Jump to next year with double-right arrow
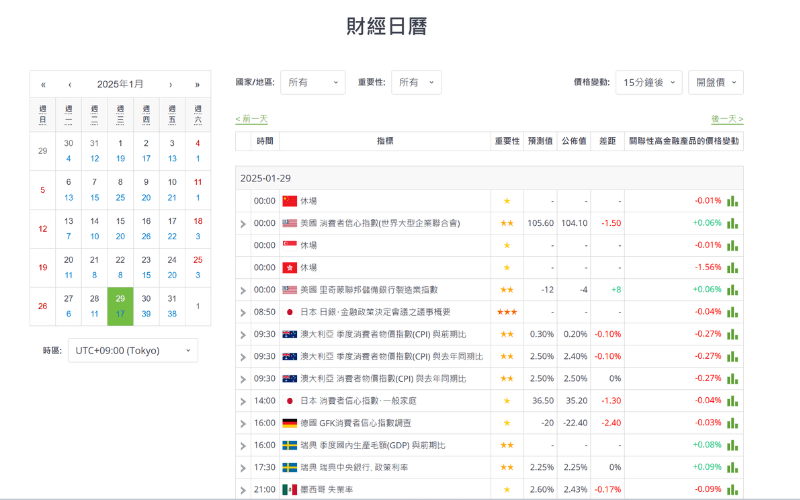Viewport: 800px width, 500px height. (x=197, y=84)
